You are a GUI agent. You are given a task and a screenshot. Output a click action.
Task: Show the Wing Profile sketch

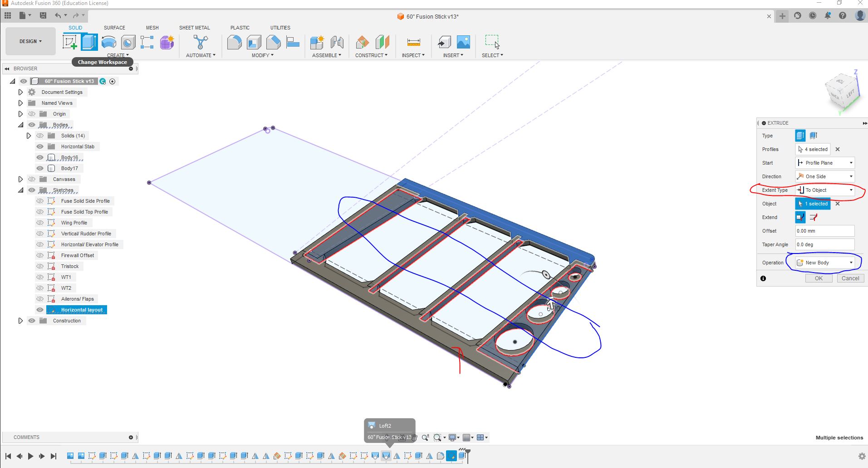point(40,223)
